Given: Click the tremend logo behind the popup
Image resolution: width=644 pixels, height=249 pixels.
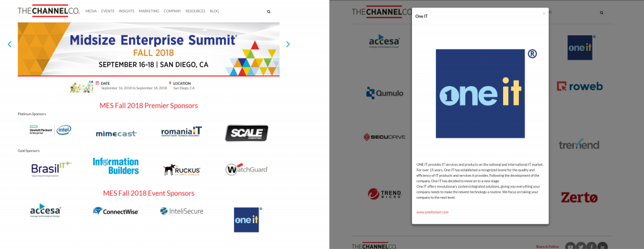Looking at the screenshot, I should pyautogui.click(x=579, y=144).
